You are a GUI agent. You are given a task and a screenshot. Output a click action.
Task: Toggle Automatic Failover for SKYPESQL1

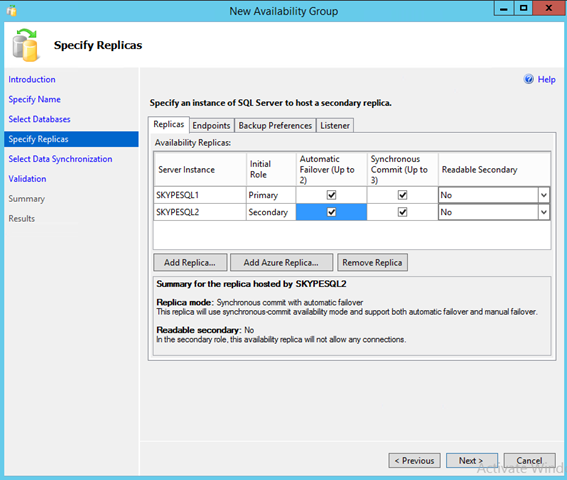pos(331,195)
